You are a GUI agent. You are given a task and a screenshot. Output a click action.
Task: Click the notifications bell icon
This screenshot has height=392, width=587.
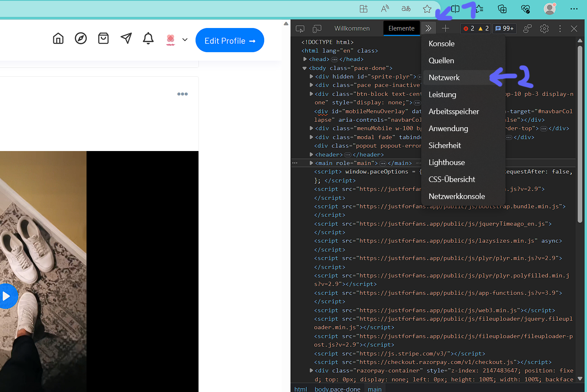(148, 39)
